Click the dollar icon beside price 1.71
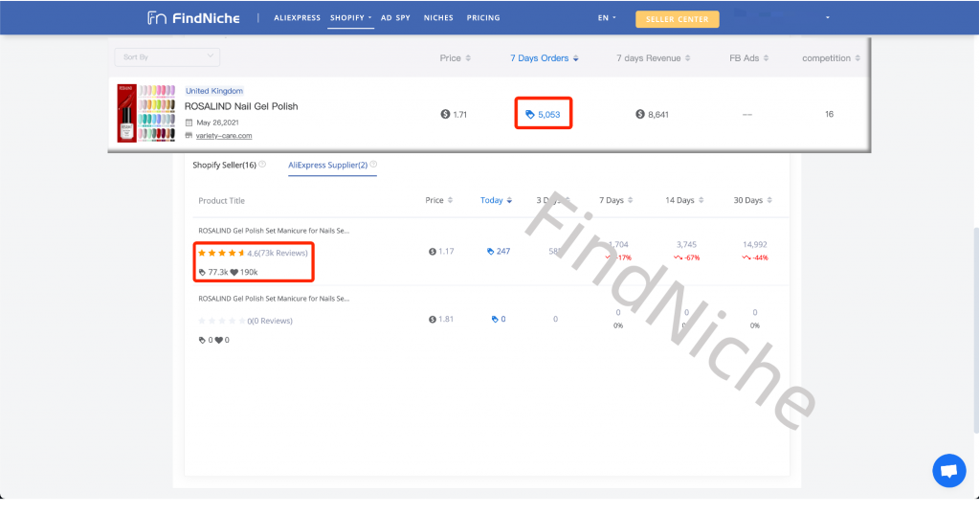 click(445, 114)
